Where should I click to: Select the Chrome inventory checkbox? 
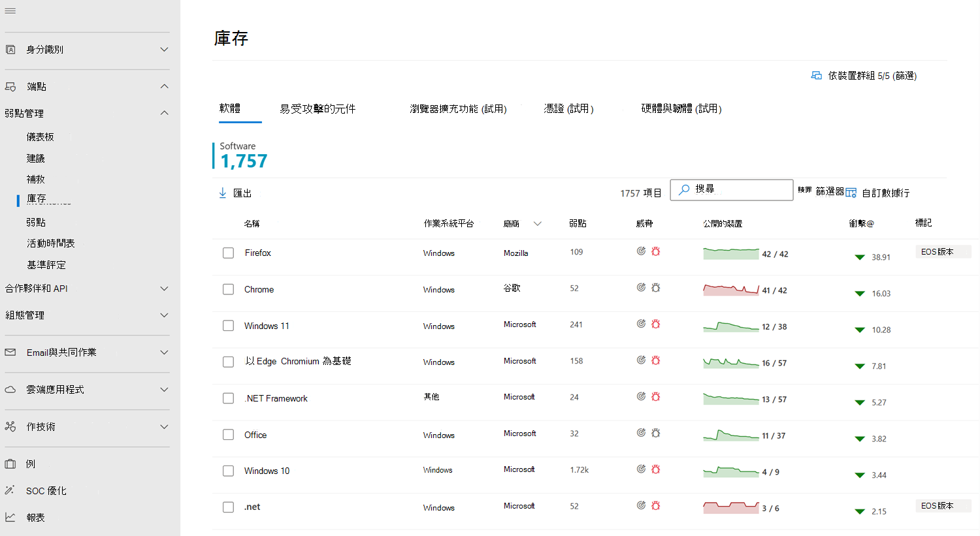228,289
